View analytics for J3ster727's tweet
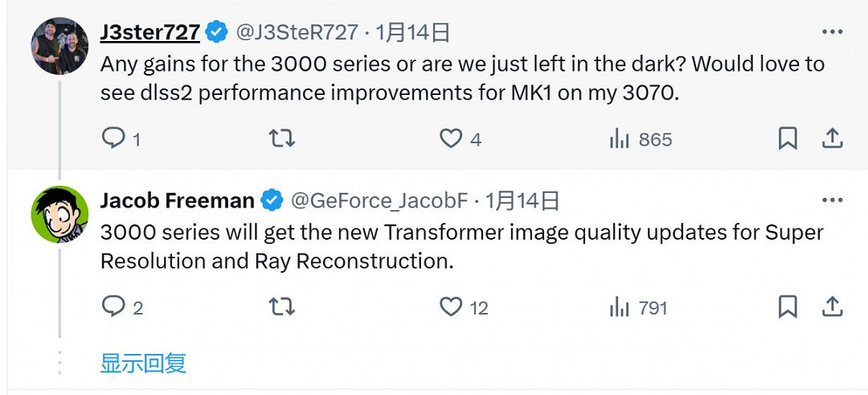This screenshot has height=395, width=868. [x=619, y=139]
